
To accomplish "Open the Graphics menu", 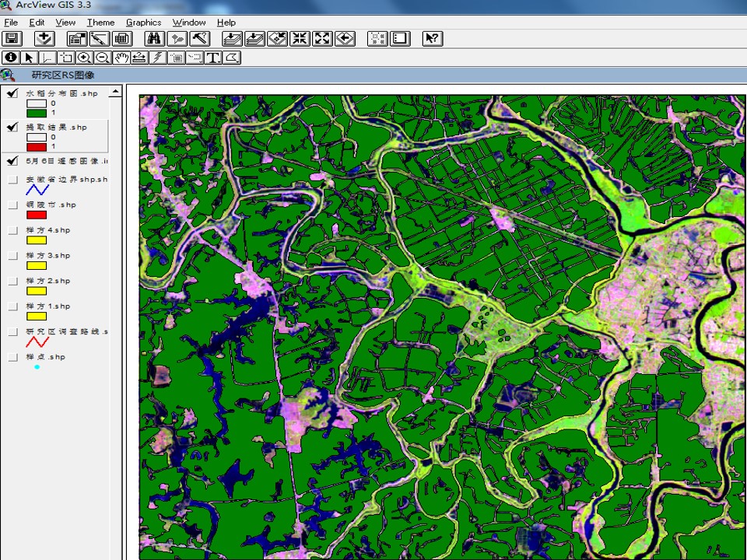I will [x=143, y=23].
